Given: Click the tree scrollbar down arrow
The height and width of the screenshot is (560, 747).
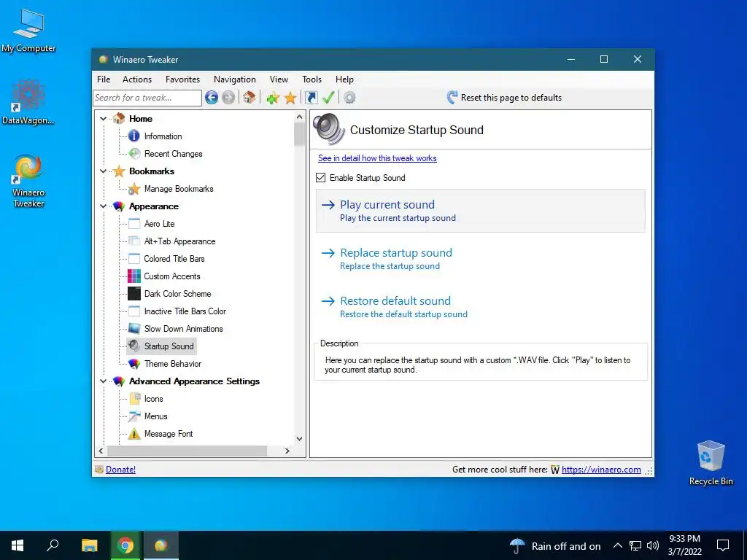Looking at the screenshot, I should 299,438.
